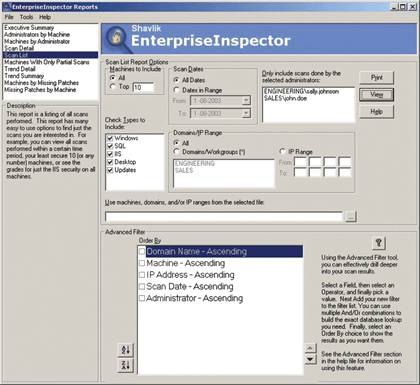Screen dimensions: 420x385
Task: Check Domain Name - Ascending order option
Action: click(x=142, y=251)
